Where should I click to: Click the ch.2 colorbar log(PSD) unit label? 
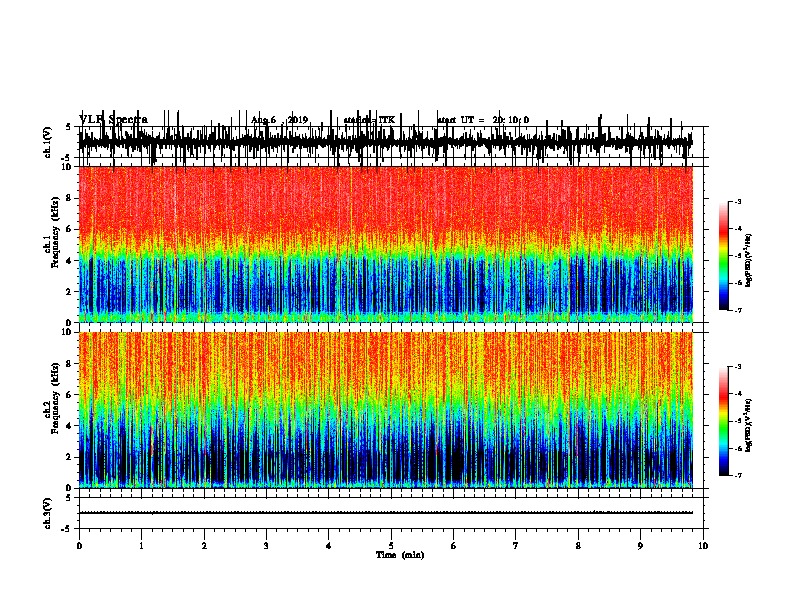(x=749, y=425)
